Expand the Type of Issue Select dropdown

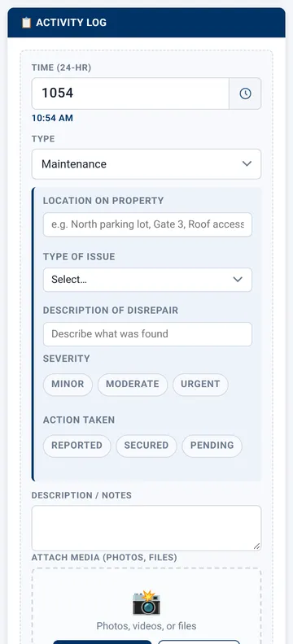pyautogui.click(x=147, y=280)
